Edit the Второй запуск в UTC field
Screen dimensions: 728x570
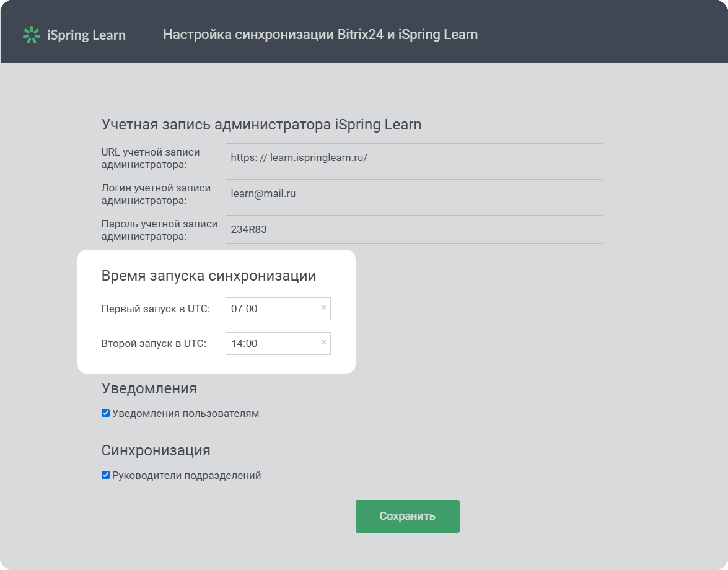[x=278, y=344]
